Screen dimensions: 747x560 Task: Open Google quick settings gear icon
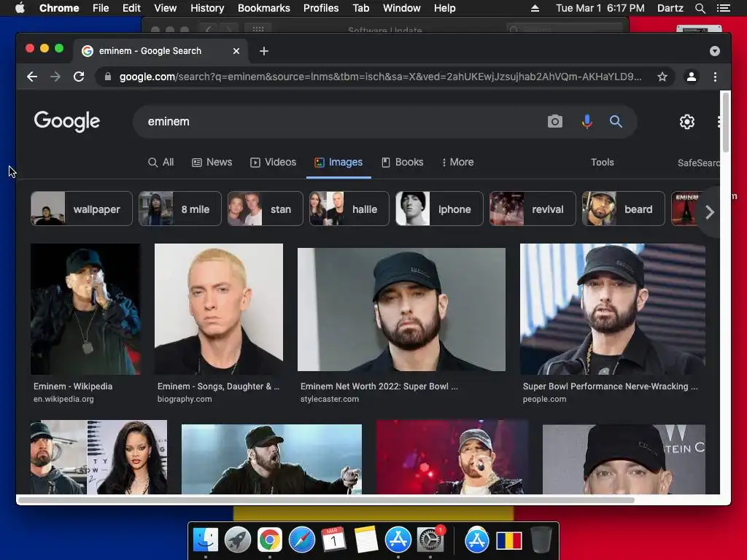tap(687, 122)
